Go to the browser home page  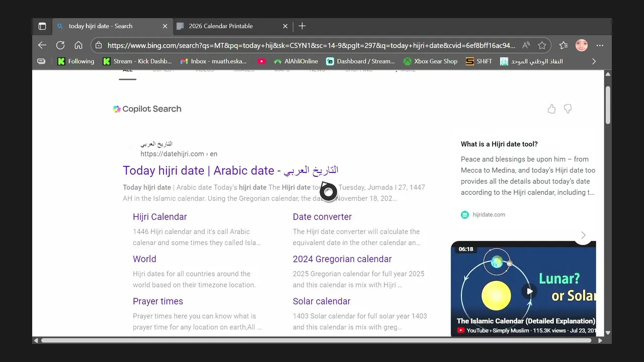[78, 45]
